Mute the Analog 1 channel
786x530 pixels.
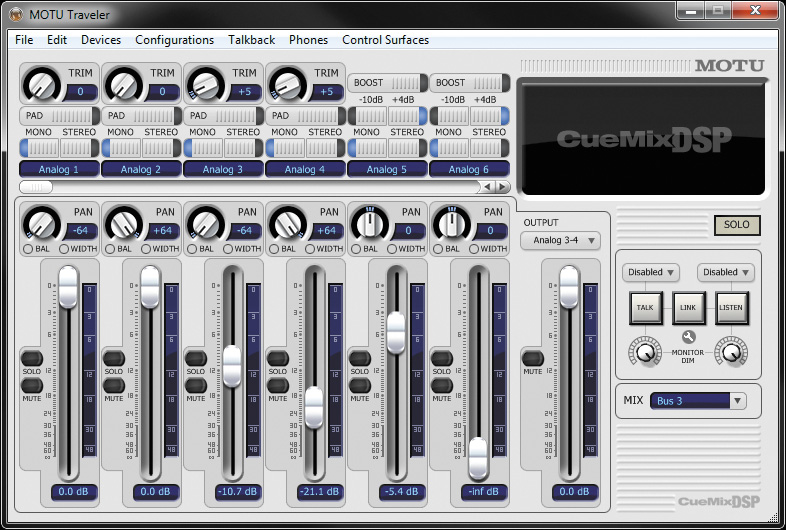[x=32, y=385]
